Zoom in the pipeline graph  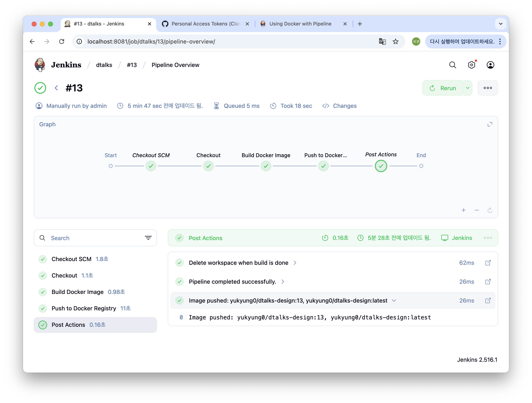pos(463,210)
